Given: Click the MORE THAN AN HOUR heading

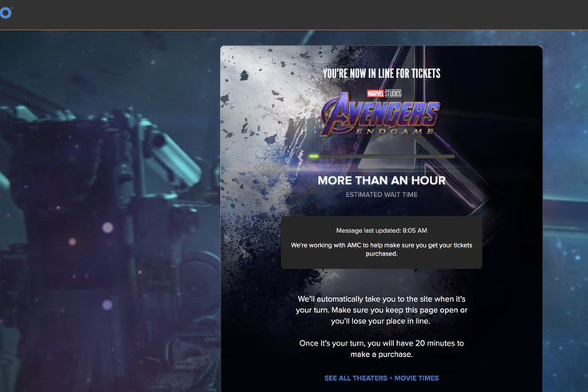Looking at the screenshot, I should 381,180.
